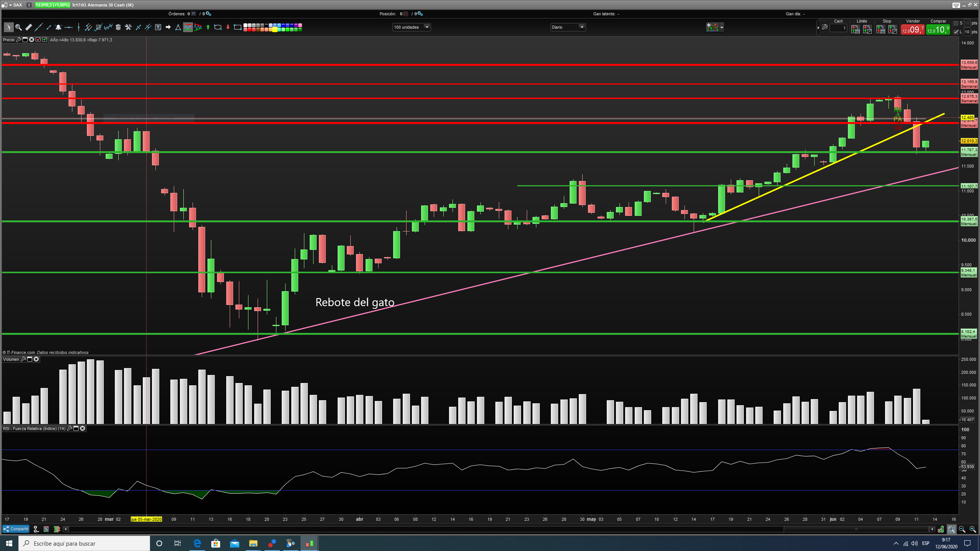Toggle the L limit checkbox
Screen dimensions: 980x551
point(956,32)
